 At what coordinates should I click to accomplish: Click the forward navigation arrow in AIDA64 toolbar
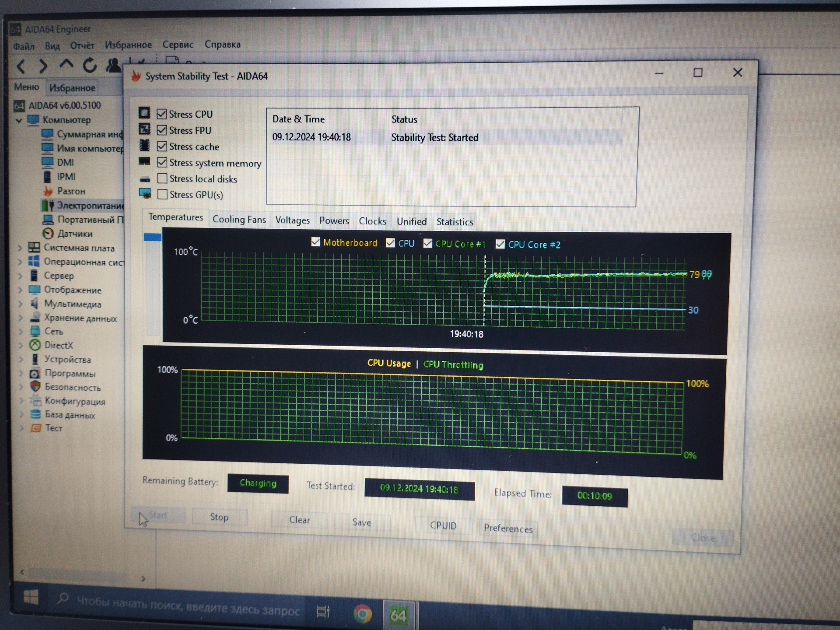43,66
